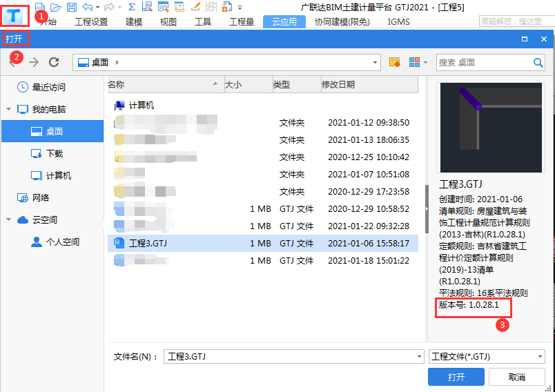Image resolution: width=555 pixels, height=392 pixels.
Task: Select folder modified 2021-01-12 09:38:50
Action: point(262,122)
